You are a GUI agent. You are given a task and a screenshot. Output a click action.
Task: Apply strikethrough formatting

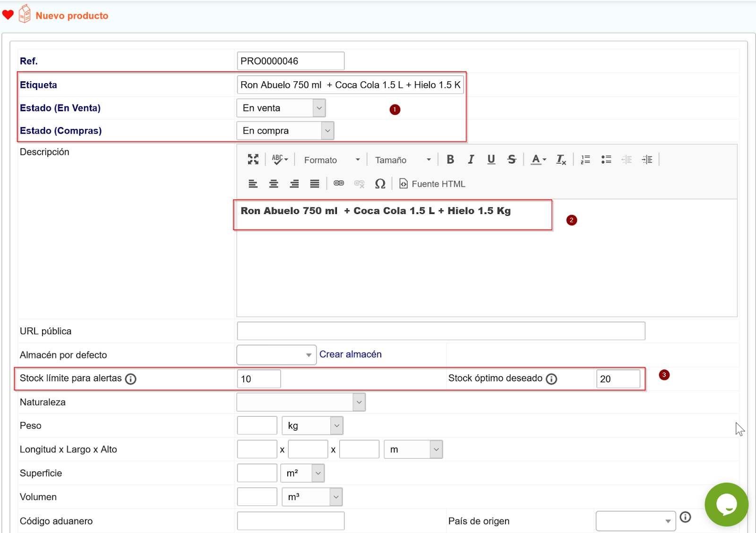coord(512,159)
